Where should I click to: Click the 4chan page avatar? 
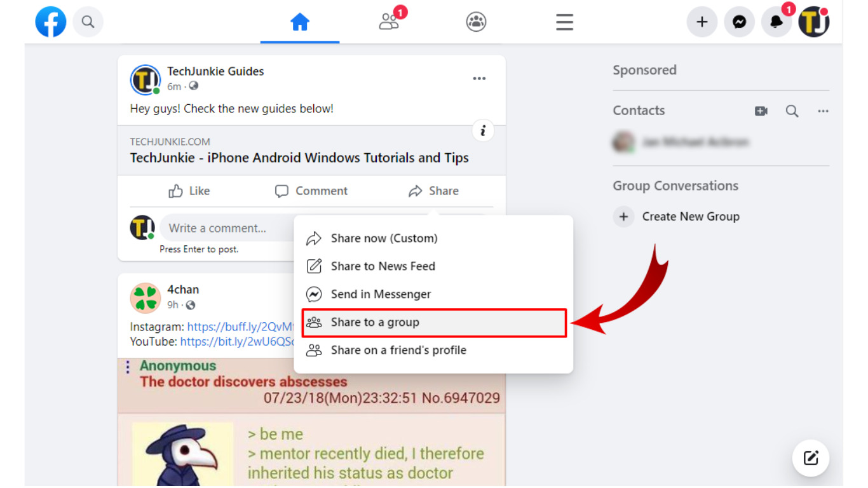(146, 298)
